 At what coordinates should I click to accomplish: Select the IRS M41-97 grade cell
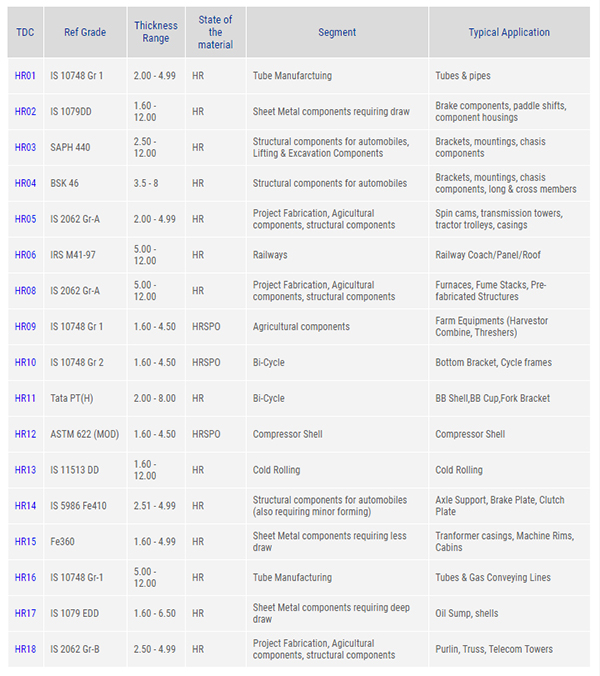(85, 255)
